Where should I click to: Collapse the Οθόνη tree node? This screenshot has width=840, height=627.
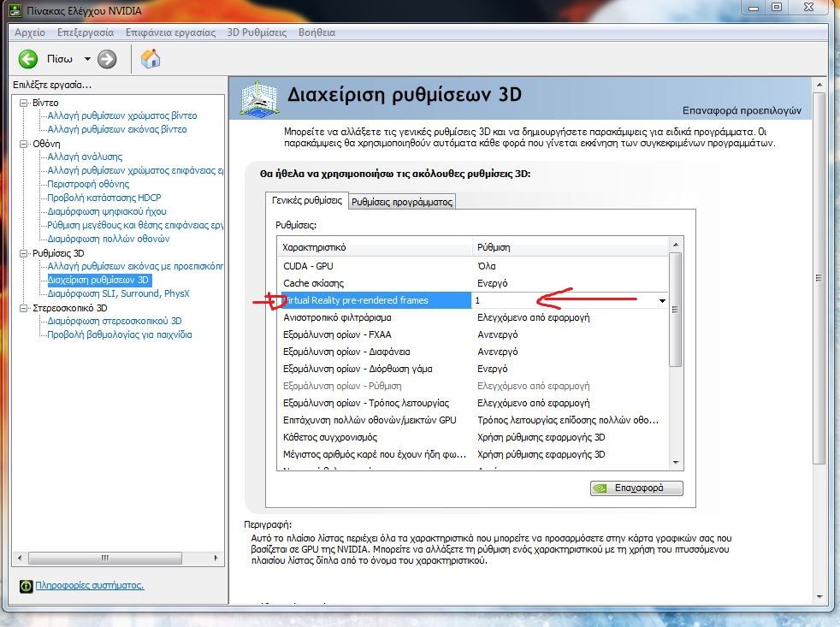click(x=23, y=144)
